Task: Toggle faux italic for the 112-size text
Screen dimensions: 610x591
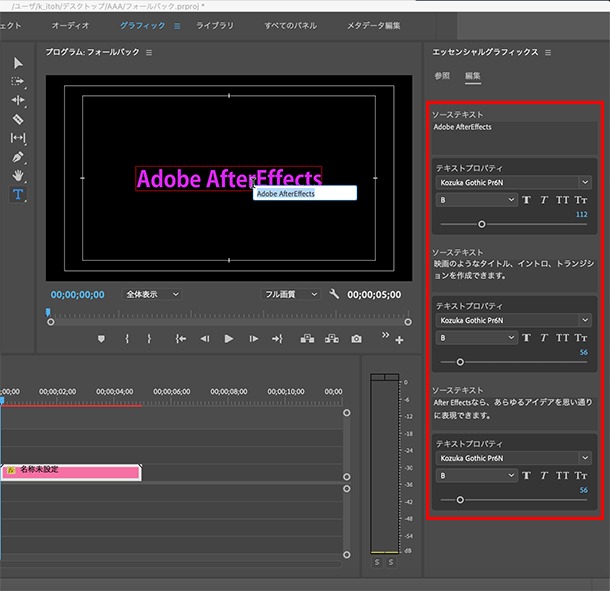Action: coord(544,200)
